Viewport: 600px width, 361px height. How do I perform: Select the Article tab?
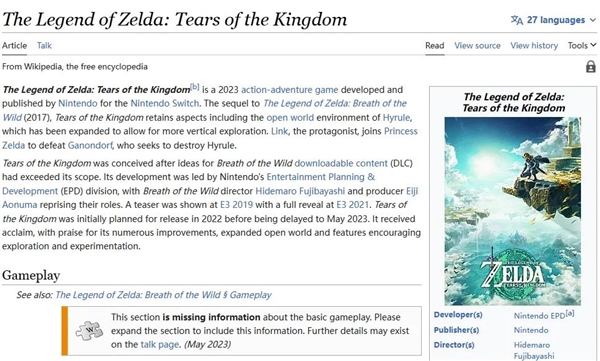coord(15,46)
